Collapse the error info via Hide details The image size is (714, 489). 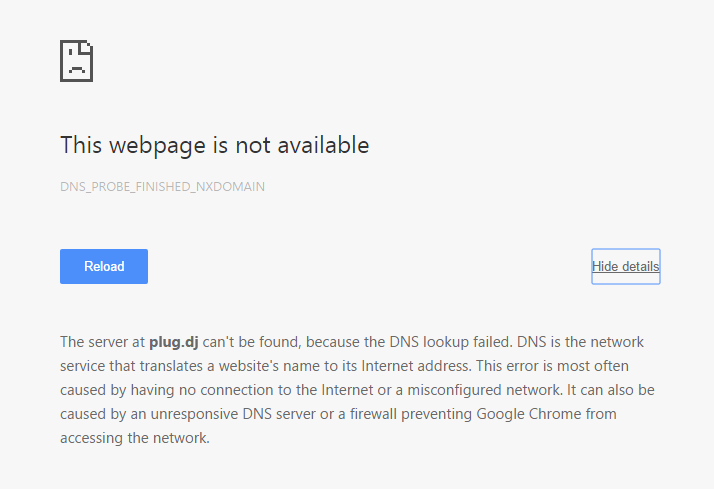[x=625, y=267]
